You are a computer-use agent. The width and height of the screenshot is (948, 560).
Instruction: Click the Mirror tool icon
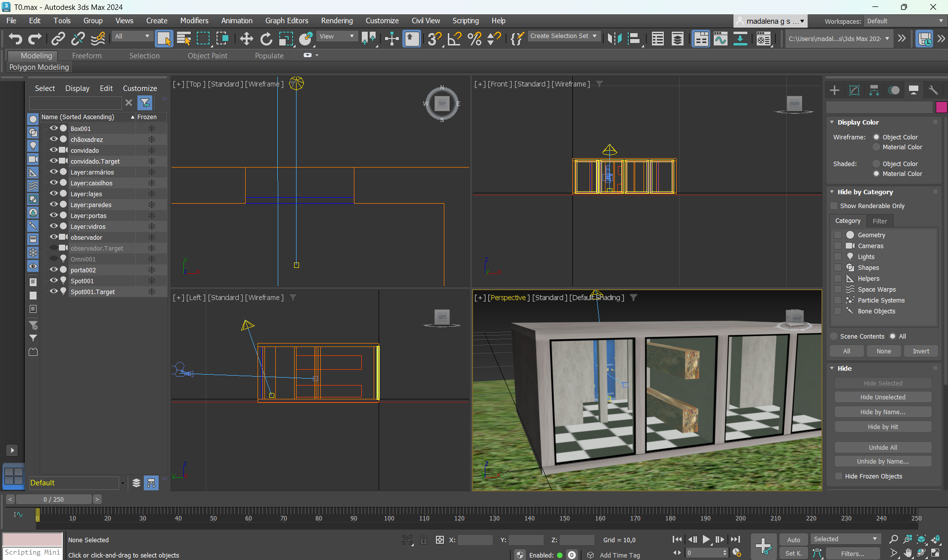point(614,39)
